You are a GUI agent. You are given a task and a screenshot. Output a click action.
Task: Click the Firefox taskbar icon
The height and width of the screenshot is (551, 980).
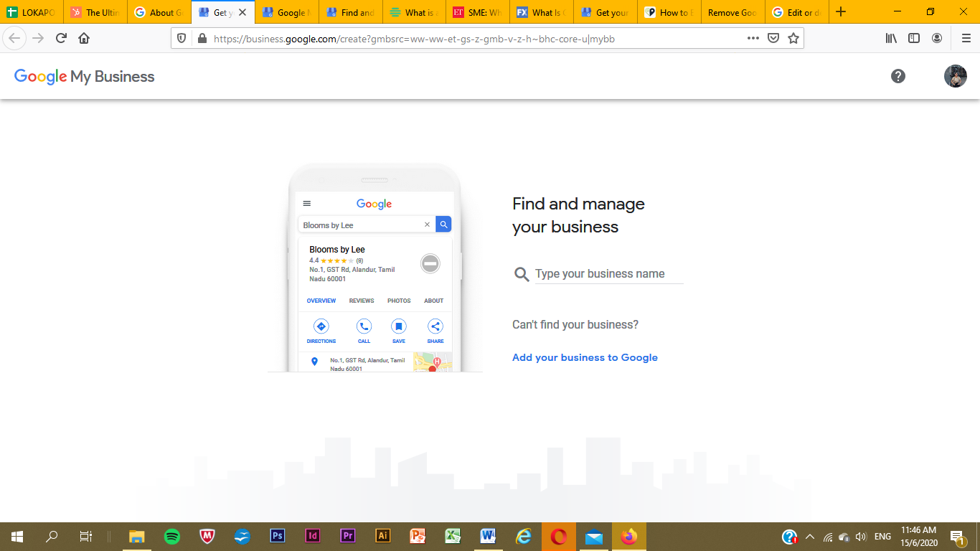pyautogui.click(x=629, y=537)
